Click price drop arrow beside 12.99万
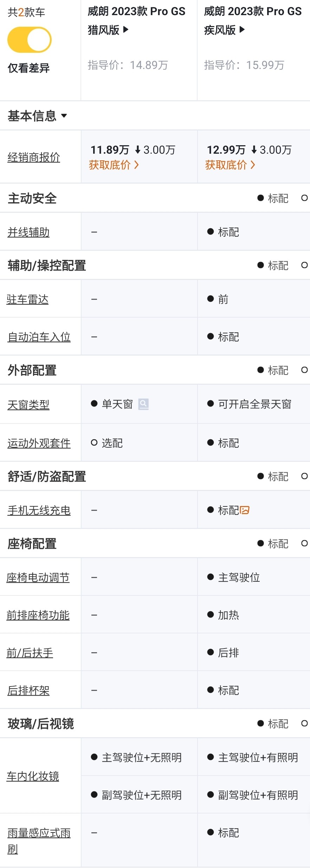 (x=254, y=150)
